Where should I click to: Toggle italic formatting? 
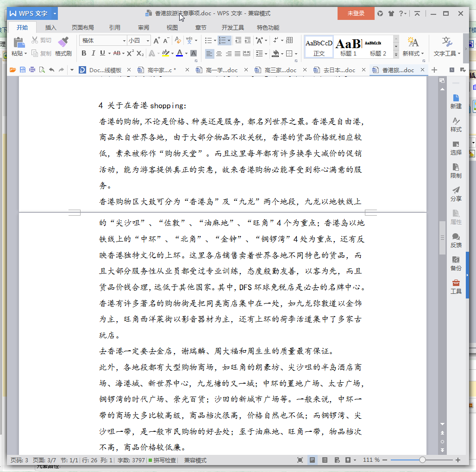(x=93, y=53)
